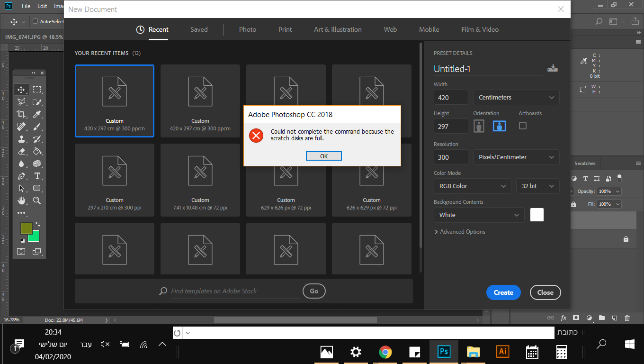Select the Quick Selection tool
The image size is (644, 364).
pyautogui.click(x=37, y=102)
